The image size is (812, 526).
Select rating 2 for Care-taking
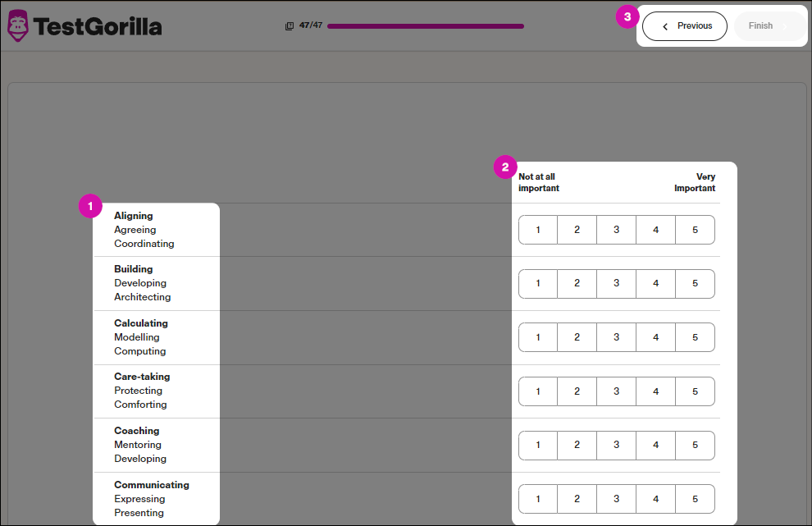(577, 391)
